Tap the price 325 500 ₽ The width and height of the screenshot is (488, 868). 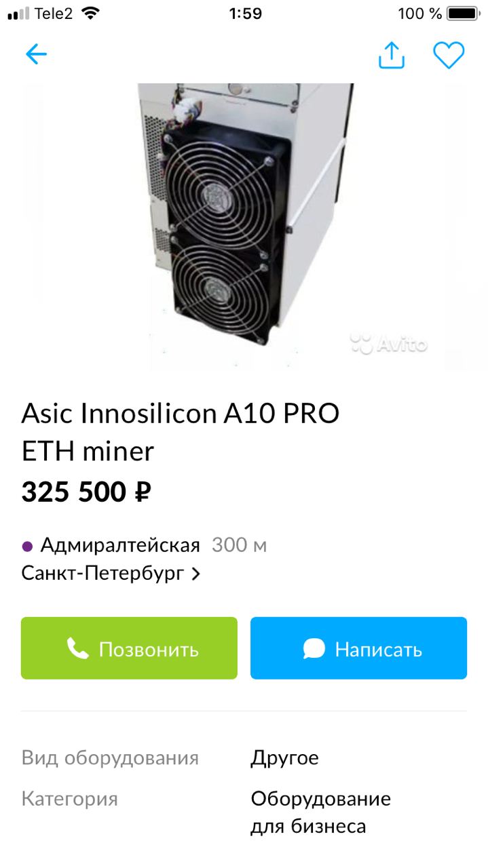tap(86, 492)
